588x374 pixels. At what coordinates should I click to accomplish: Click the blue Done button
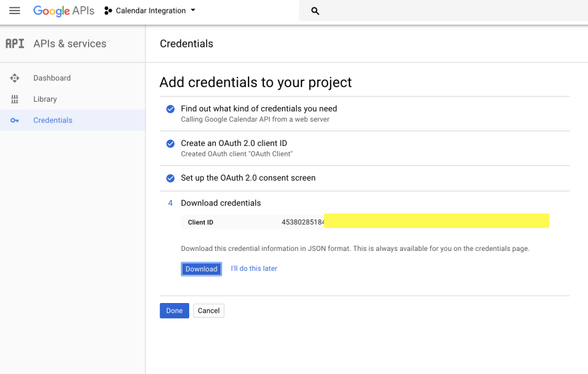click(x=174, y=310)
